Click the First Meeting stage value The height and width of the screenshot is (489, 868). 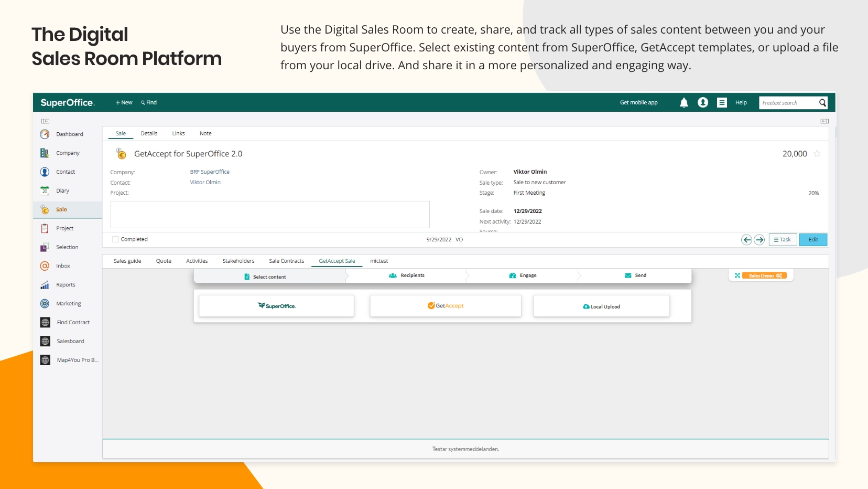529,193
